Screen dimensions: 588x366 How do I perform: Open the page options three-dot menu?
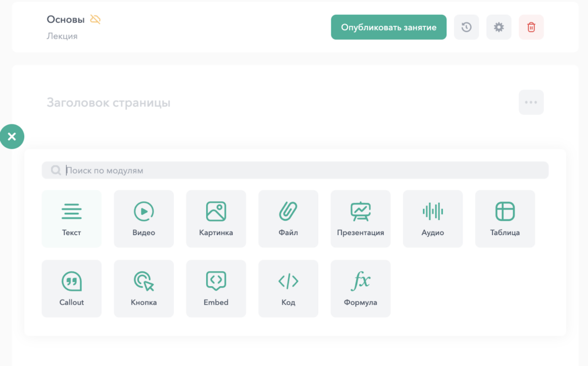531,102
